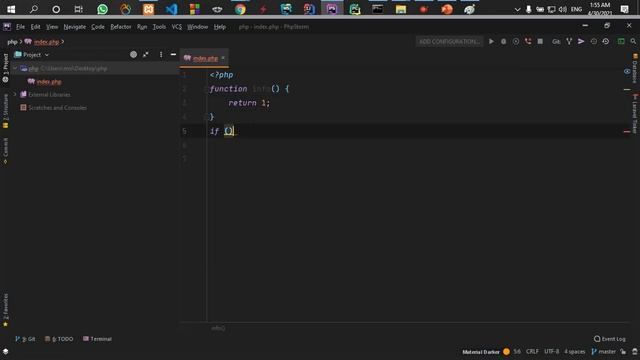Click Add Configuration button

click(x=449, y=42)
